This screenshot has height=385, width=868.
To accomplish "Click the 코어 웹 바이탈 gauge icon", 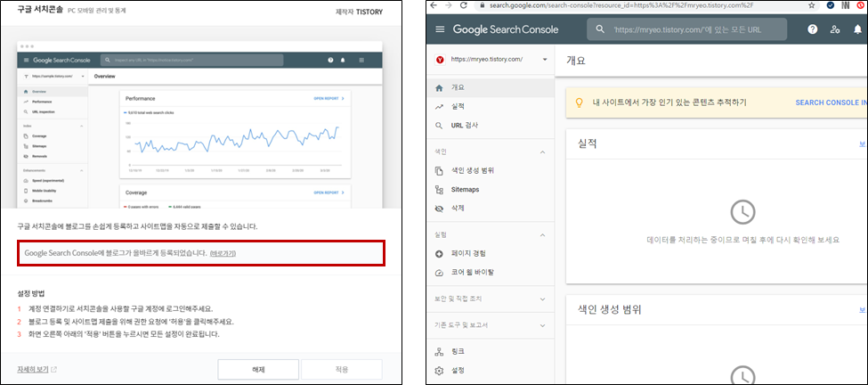I will [x=440, y=273].
